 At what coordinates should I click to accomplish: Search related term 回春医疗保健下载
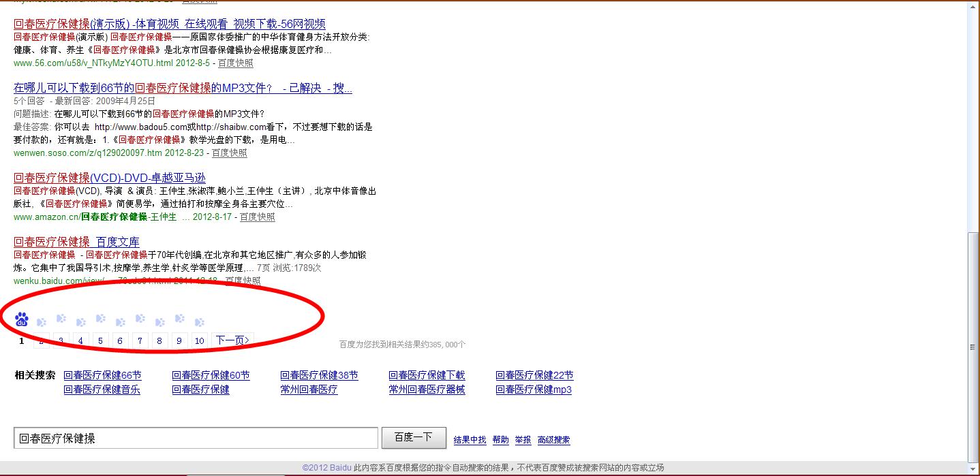[427, 375]
